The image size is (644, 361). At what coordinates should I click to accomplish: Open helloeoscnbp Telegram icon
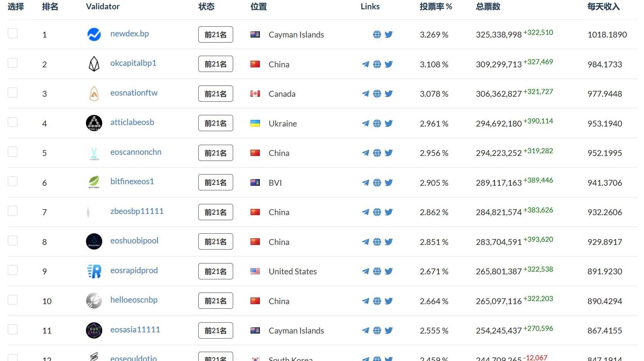pos(365,301)
